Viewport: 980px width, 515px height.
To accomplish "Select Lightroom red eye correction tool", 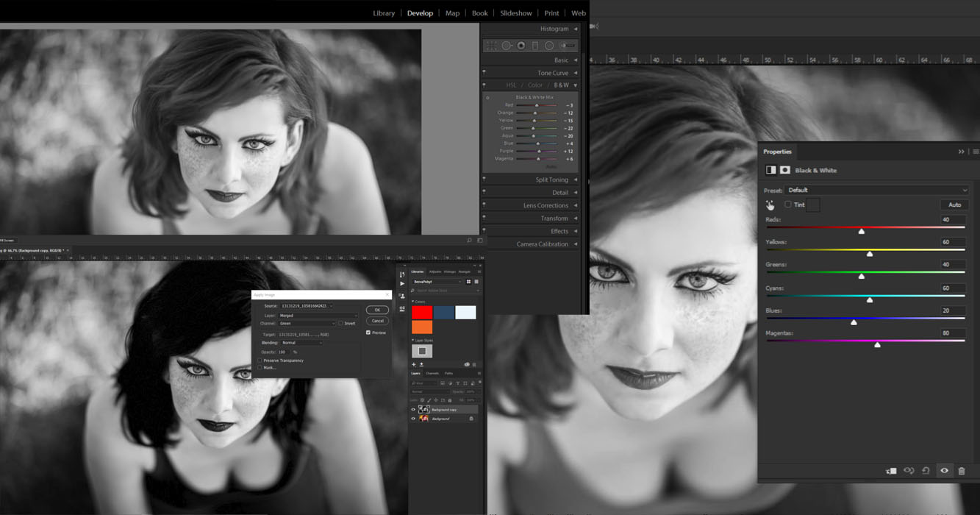I will 521,46.
